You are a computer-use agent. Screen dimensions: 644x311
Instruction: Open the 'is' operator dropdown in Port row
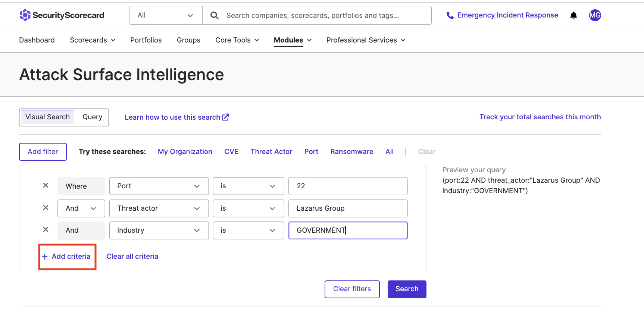pos(248,186)
